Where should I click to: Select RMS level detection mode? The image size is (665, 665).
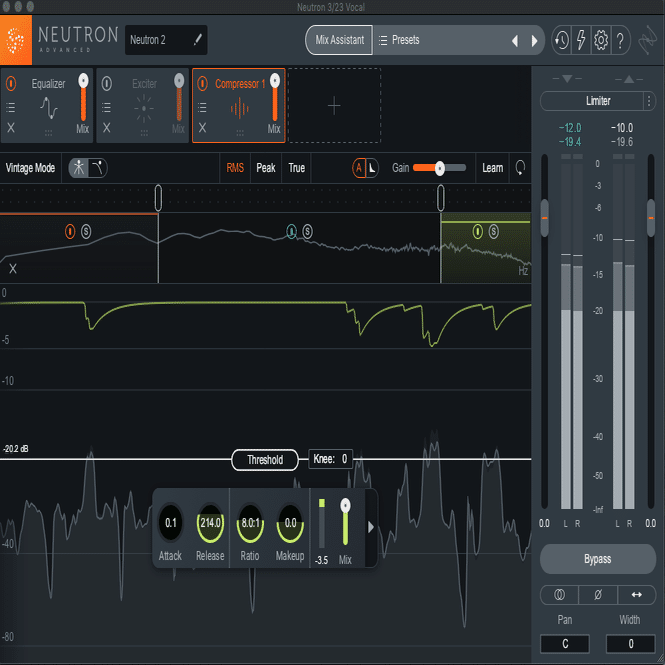tap(235, 168)
